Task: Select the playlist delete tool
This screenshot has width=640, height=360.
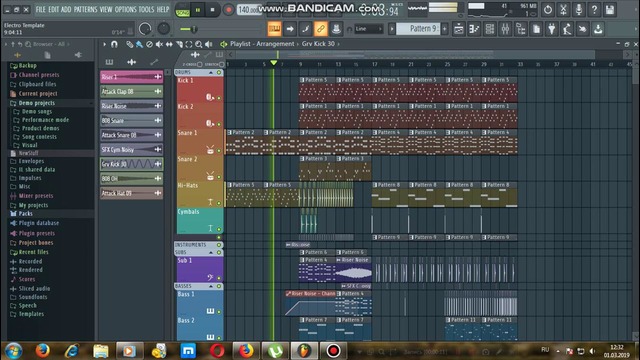Action: (x=149, y=44)
